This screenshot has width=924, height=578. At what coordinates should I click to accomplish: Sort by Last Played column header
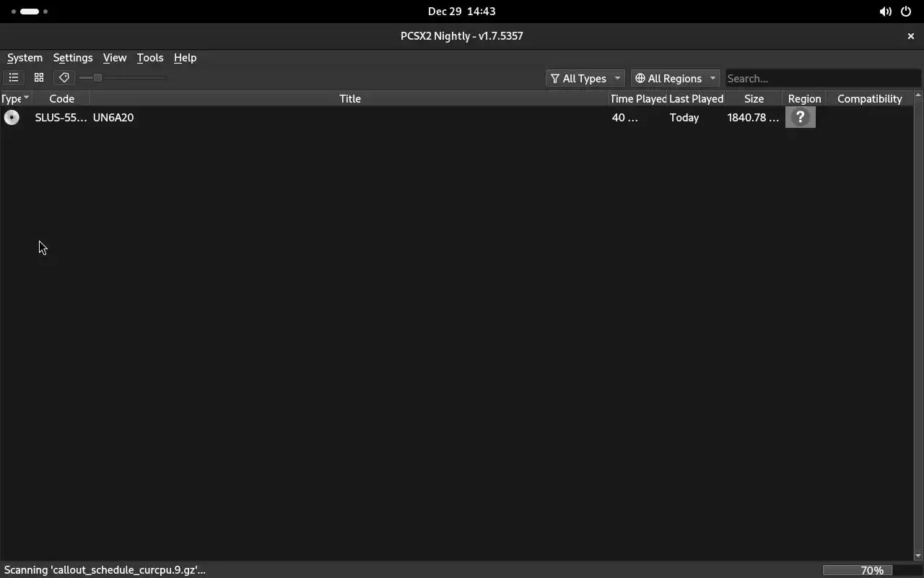pos(696,98)
